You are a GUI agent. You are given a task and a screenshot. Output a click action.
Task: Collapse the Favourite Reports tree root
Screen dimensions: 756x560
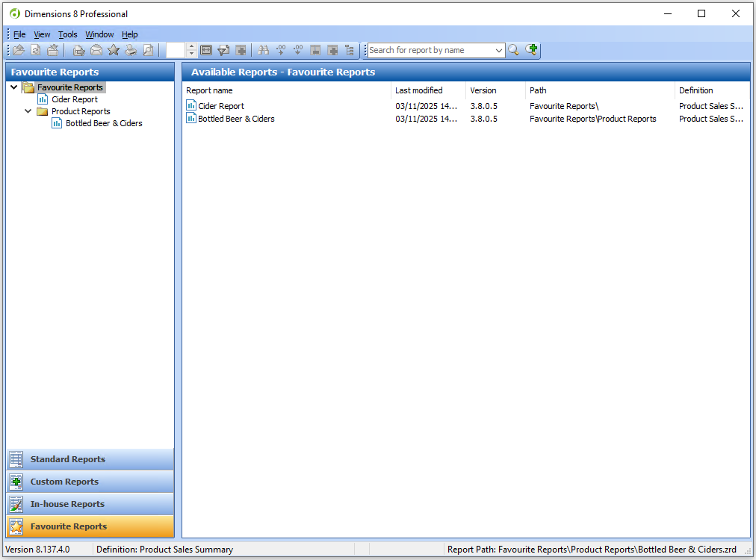coord(14,87)
